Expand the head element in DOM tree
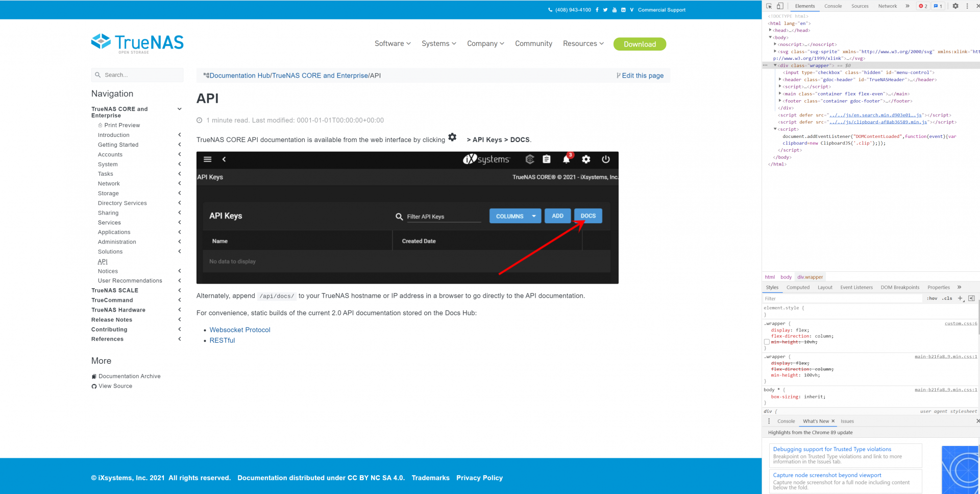Image resolution: width=980 pixels, height=494 pixels. (x=770, y=30)
